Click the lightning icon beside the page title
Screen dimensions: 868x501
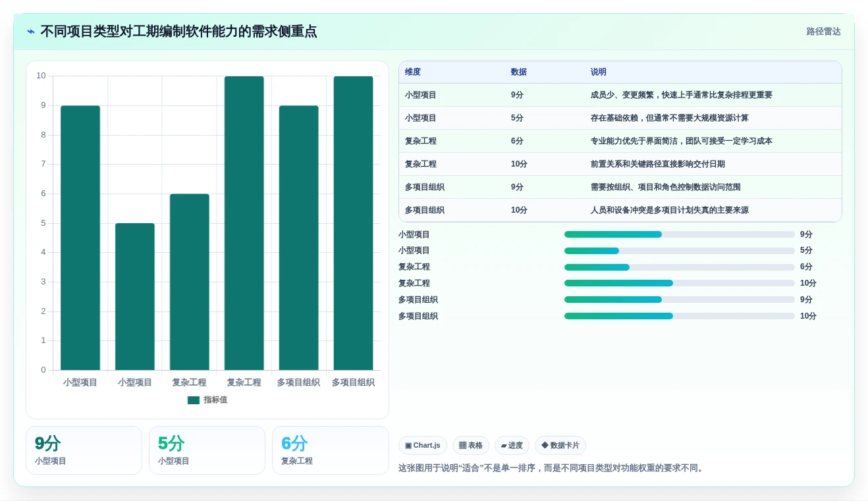31,32
